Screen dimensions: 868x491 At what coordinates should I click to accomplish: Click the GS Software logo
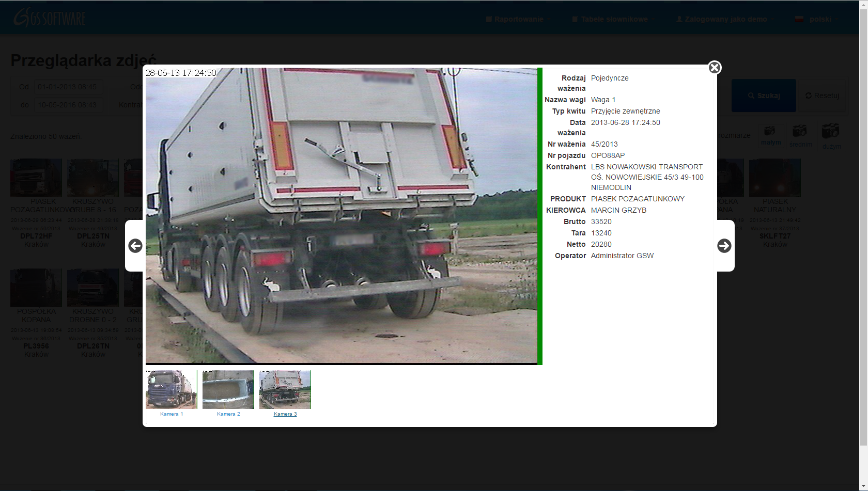pos(50,18)
